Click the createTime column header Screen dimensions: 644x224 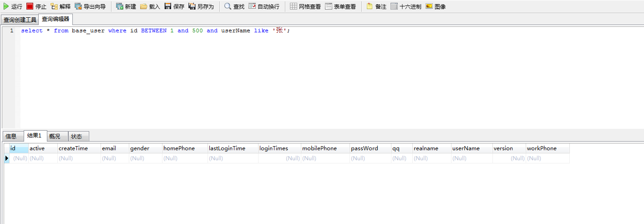(x=79, y=148)
